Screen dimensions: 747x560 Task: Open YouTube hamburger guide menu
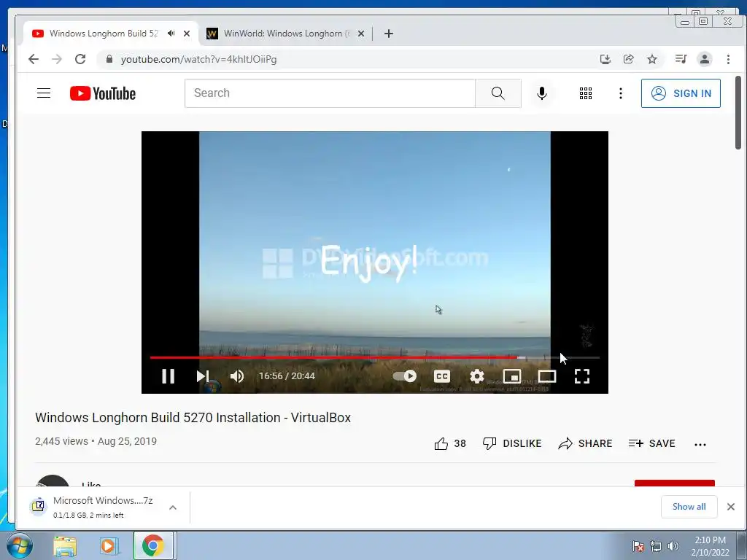pos(44,93)
